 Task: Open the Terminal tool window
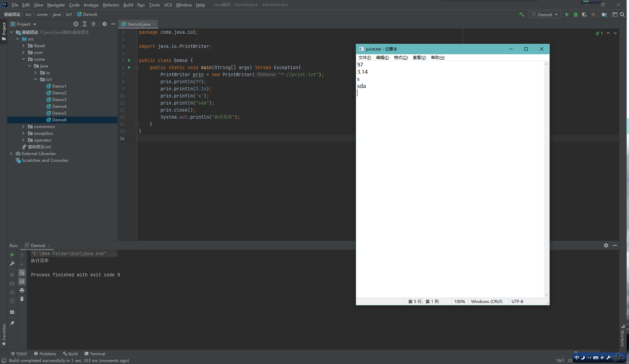(95, 354)
